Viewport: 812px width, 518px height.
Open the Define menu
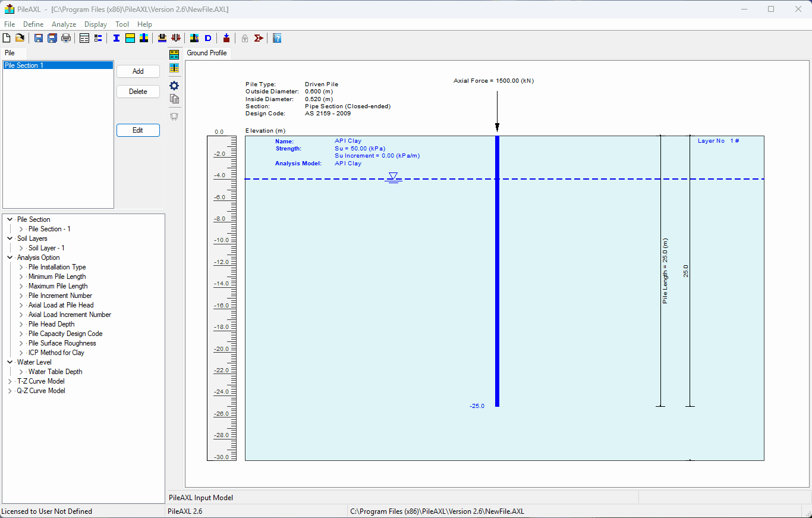pyautogui.click(x=33, y=24)
